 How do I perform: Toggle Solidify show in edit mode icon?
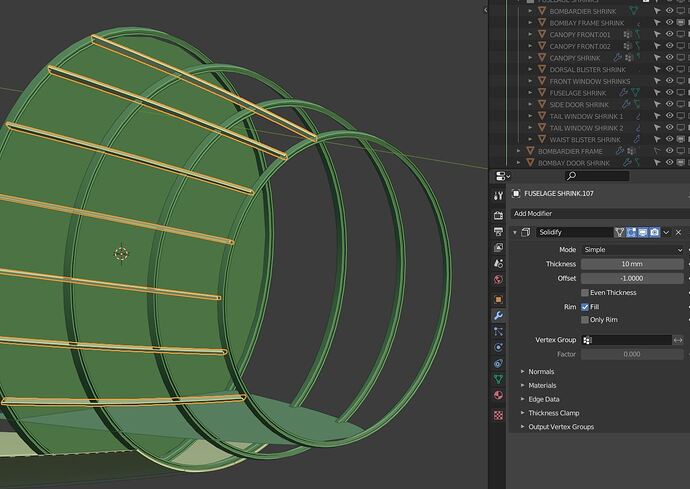tap(631, 232)
